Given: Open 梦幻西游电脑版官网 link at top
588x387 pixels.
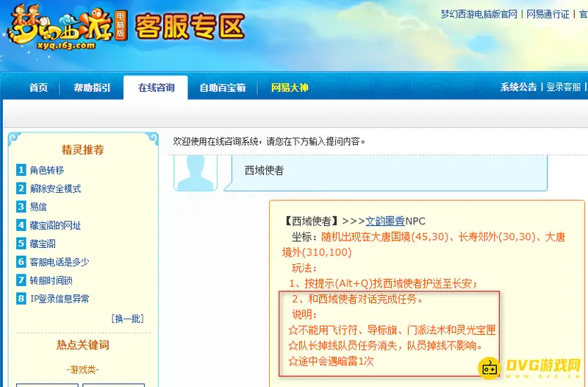Looking at the screenshot, I should [x=479, y=14].
